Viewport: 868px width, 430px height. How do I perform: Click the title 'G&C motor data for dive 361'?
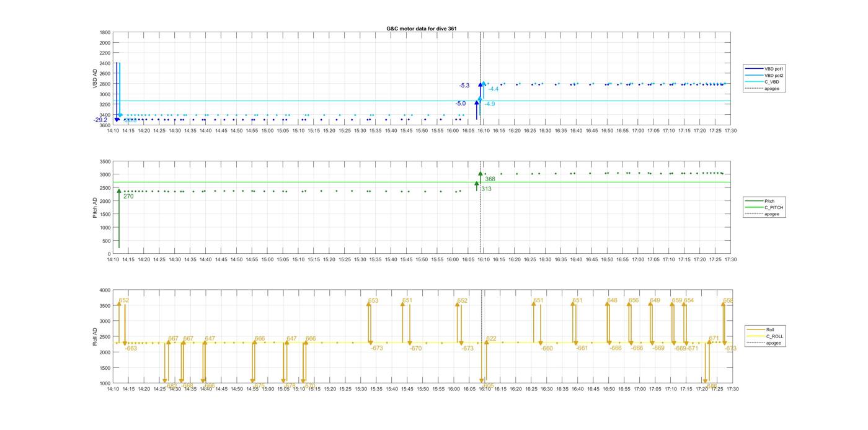click(x=422, y=29)
